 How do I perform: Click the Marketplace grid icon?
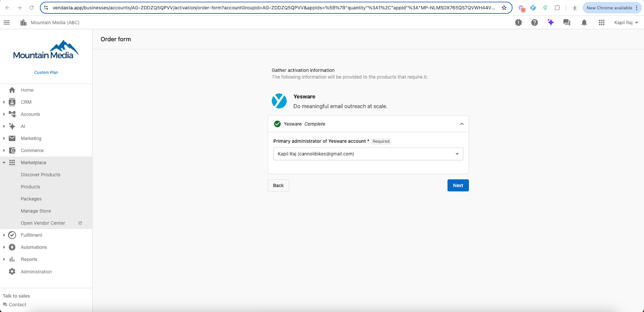pyautogui.click(x=12, y=162)
